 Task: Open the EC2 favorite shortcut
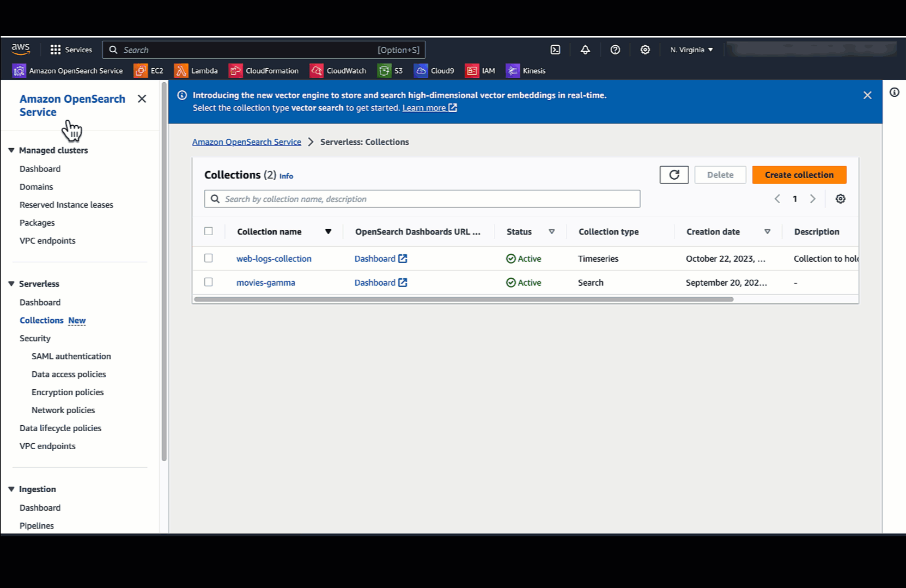pyautogui.click(x=149, y=71)
